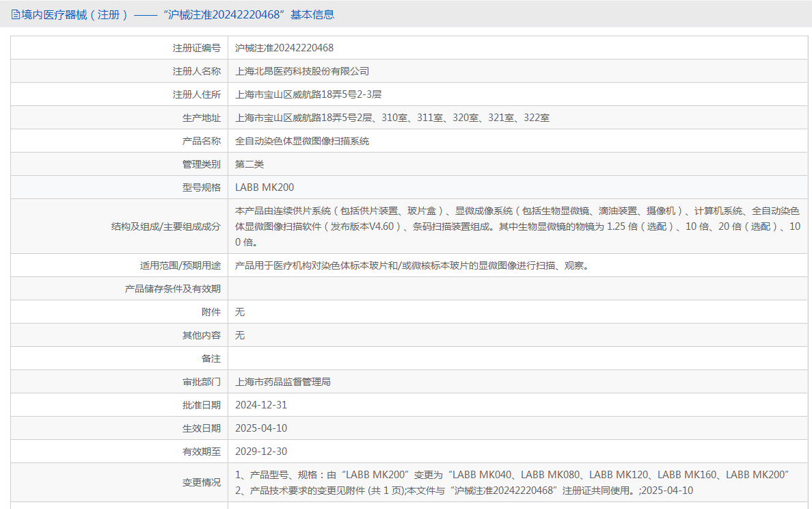Click the 产品储存条件及有效期 label
The width and height of the screenshot is (812, 509).
coord(173,289)
